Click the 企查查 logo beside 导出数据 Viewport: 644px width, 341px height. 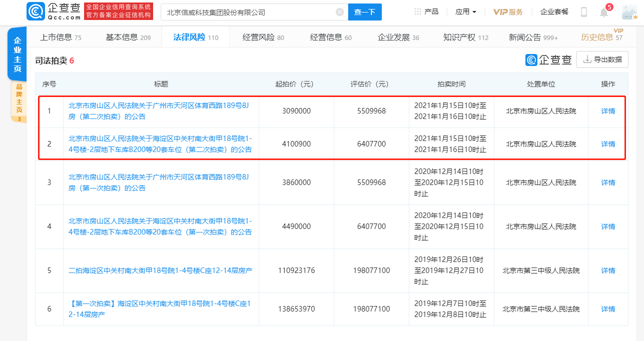[x=548, y=60]
